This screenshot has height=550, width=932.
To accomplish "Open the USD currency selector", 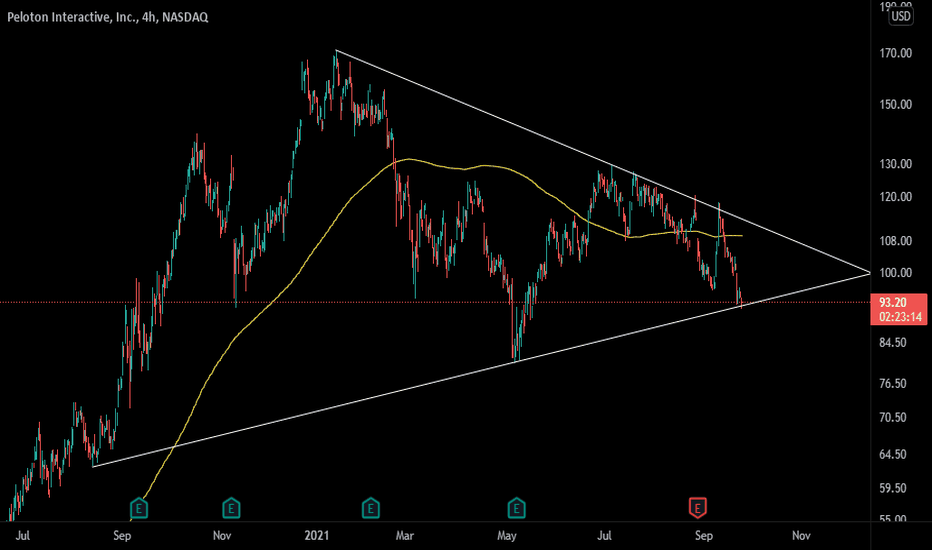I will click(x=900, y=16).
